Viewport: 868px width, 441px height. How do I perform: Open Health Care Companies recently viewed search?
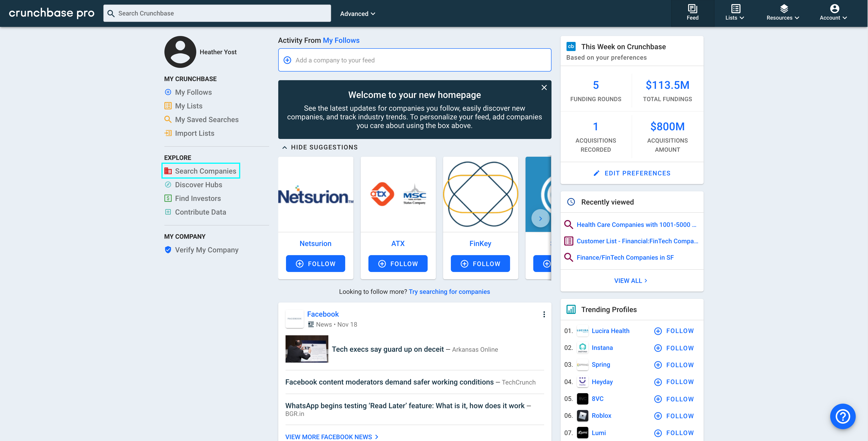pyautogui.click(x=636, y=225)
